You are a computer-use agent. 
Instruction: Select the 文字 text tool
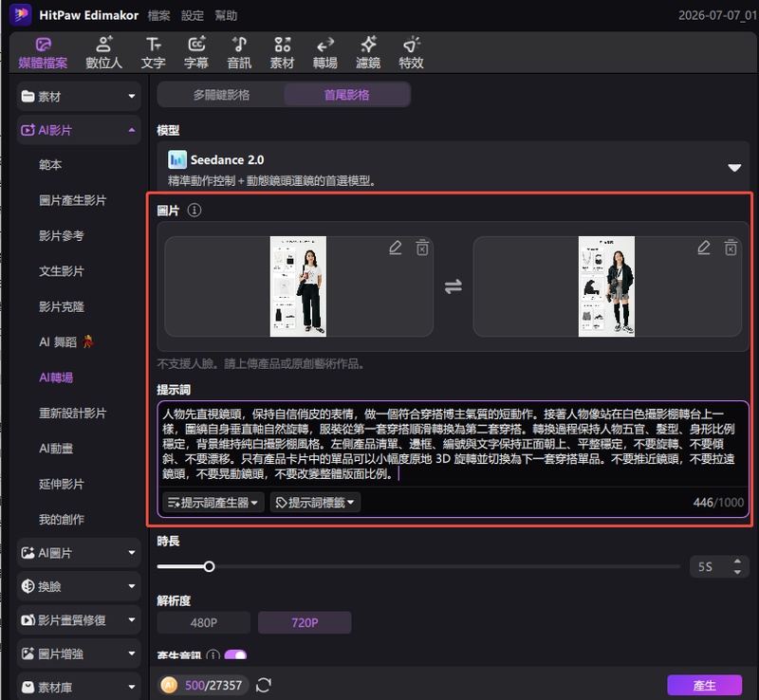point(153,53)
